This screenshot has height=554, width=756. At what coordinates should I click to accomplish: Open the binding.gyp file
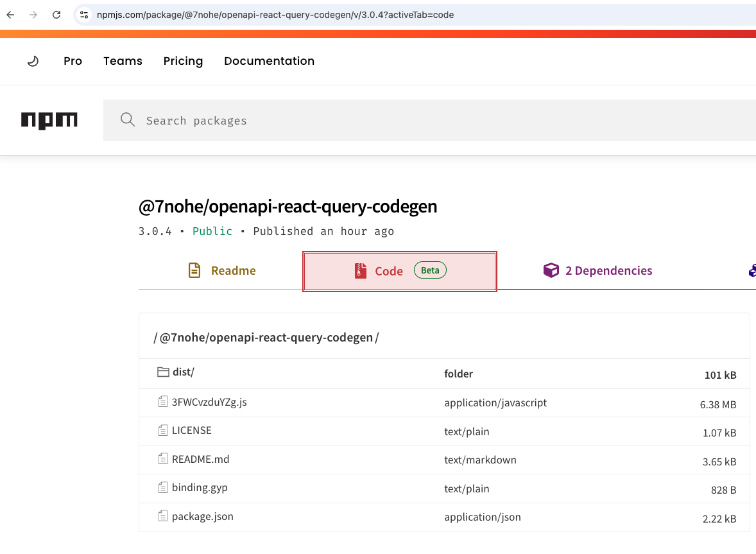[200, 488]
